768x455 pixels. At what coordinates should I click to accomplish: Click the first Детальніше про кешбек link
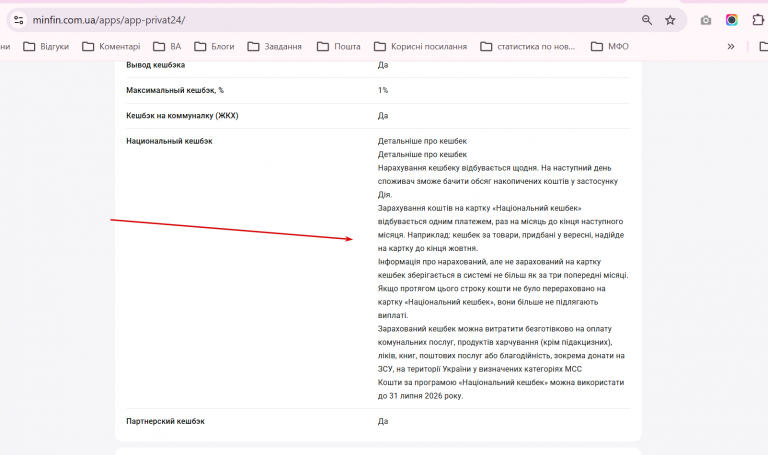tap(422, 141)
